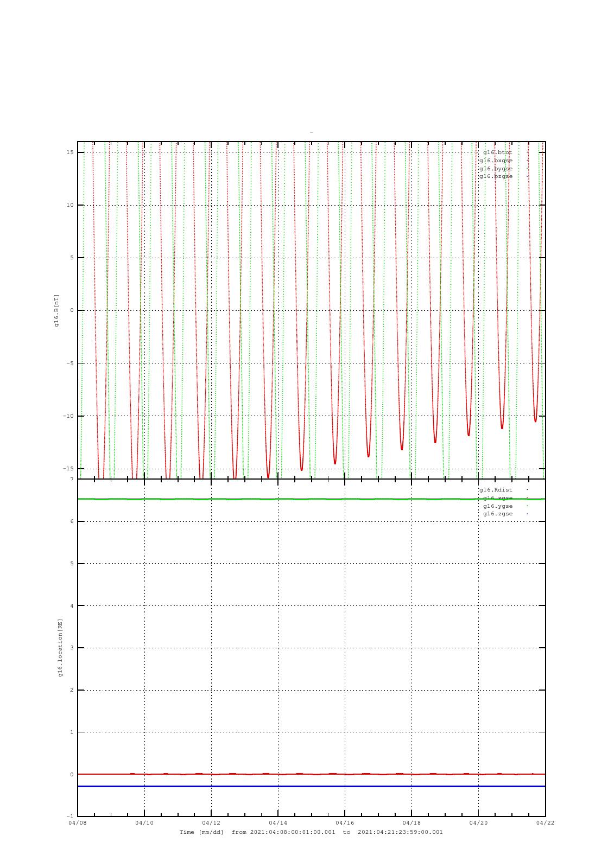Click the 3 tick on the location axis

pos(72,648)
